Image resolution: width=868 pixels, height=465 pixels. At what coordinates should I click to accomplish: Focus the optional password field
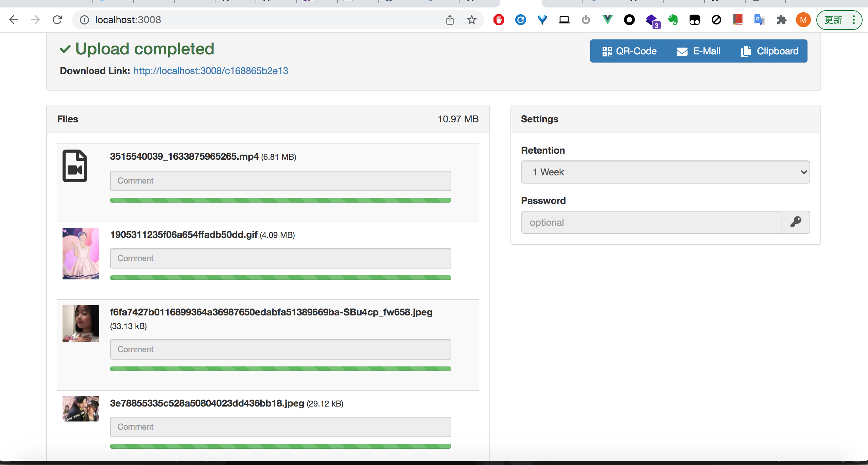tap(652, 222)
